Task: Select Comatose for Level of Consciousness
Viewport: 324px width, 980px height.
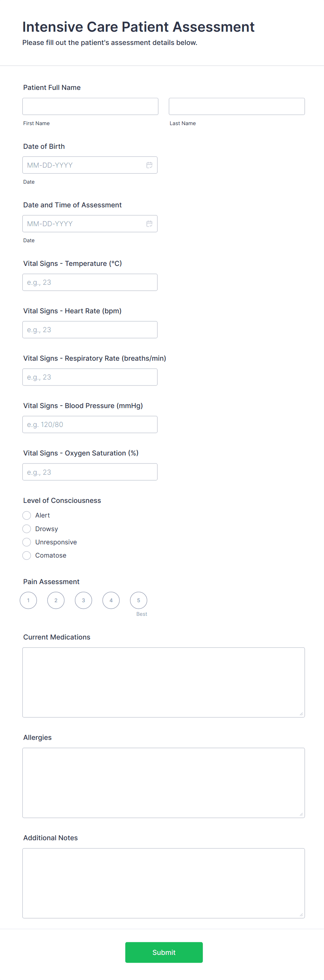Action: coord(26,555)
